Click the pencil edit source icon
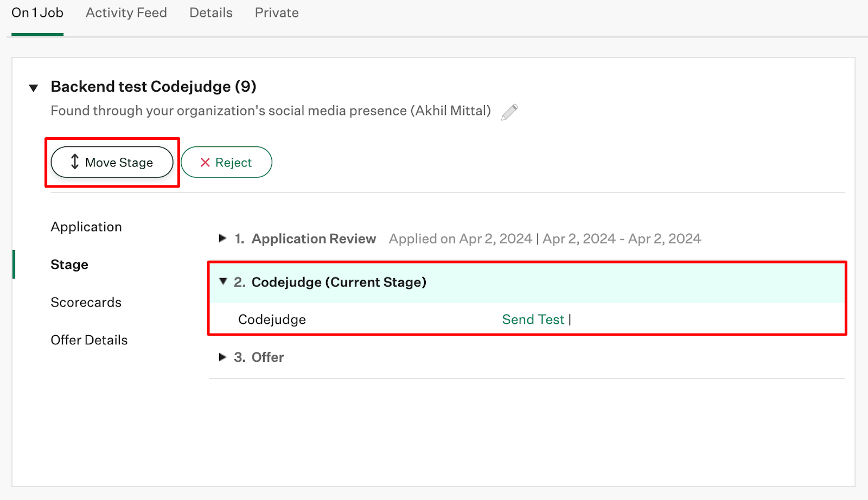This screenshot has width=868, height=500. pyautogui.click(x=509, y=112)
